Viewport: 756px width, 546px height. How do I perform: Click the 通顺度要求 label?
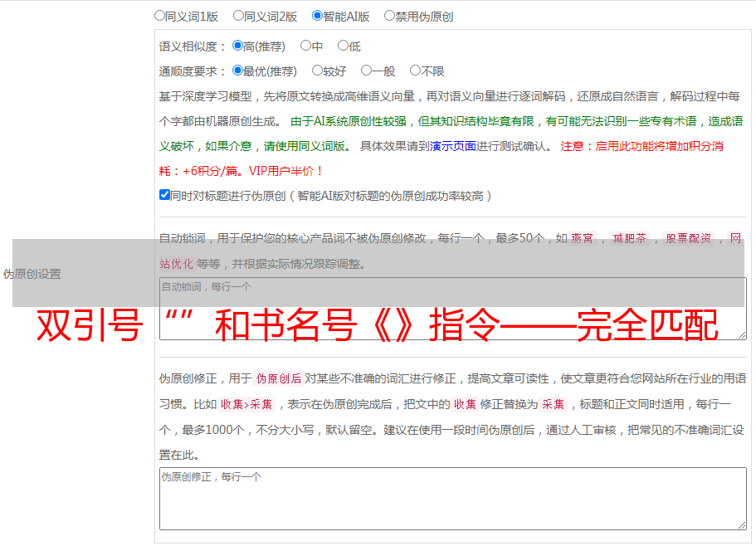(192, 71)
